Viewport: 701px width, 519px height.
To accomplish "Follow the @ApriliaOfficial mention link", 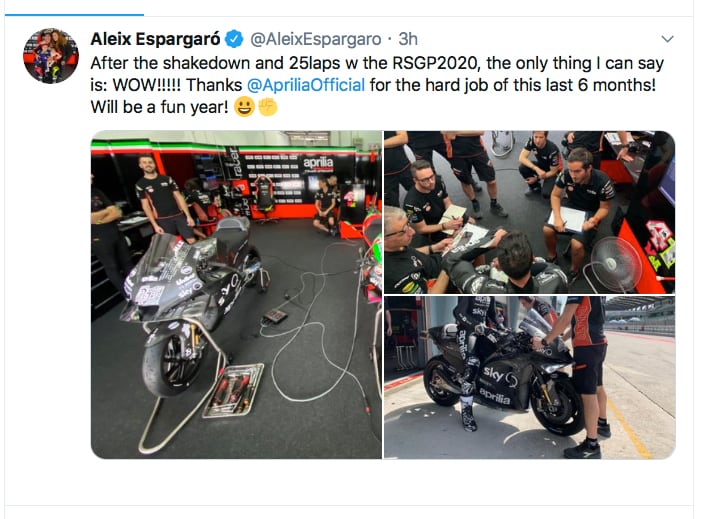I will [x=306, y=85].
